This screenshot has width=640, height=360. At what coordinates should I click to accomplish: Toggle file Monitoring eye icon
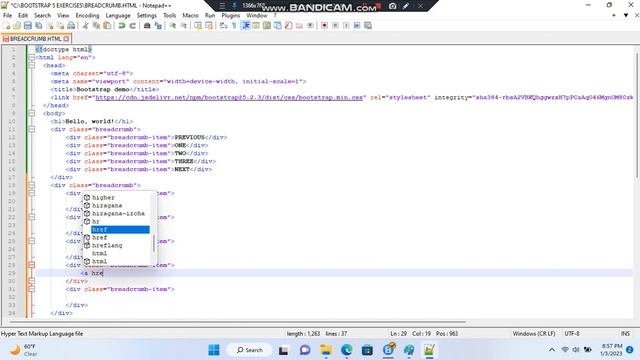pyautogui.click(x=310, y=25)
